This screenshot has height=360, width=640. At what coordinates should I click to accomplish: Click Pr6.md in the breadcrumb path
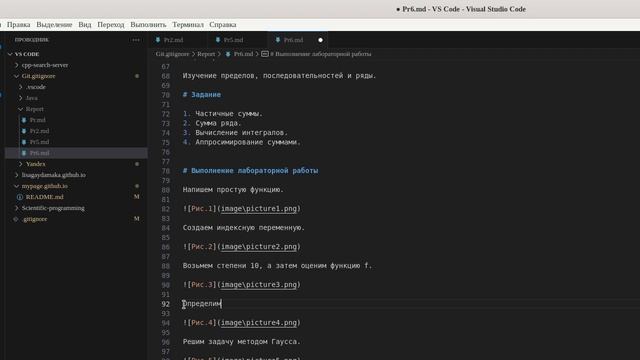243,54
